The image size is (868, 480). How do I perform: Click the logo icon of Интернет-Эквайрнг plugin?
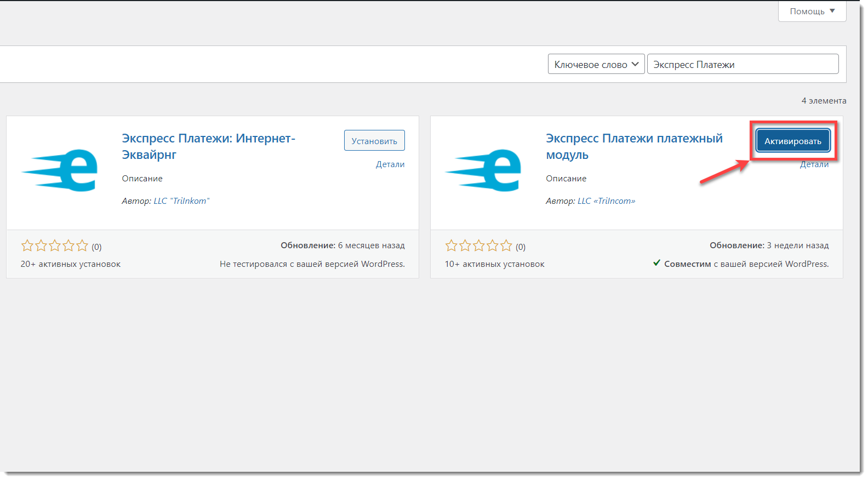coord(59,170)
